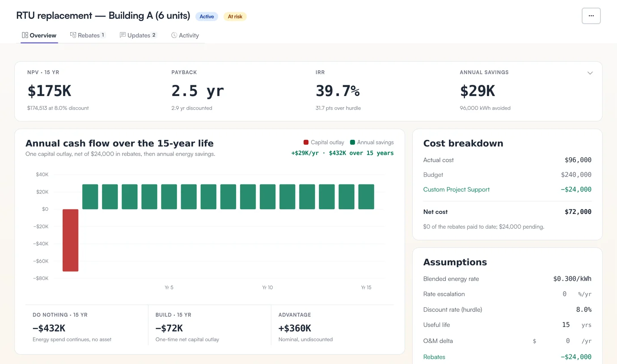Image resolution: width=617 pixels, height=364 pixels.
Task: Click the '39.7%' IRR value
Action: click(x=338, y=91)
